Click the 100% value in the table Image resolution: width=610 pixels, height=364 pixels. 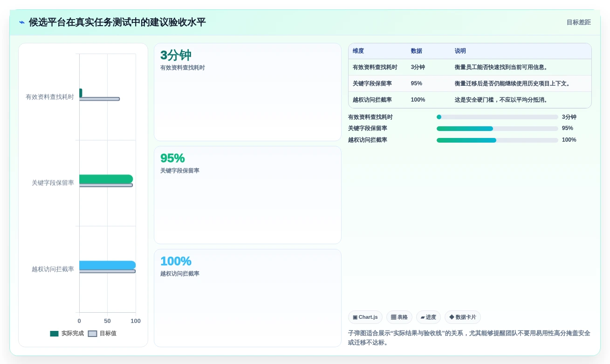[x=418, y=100]
